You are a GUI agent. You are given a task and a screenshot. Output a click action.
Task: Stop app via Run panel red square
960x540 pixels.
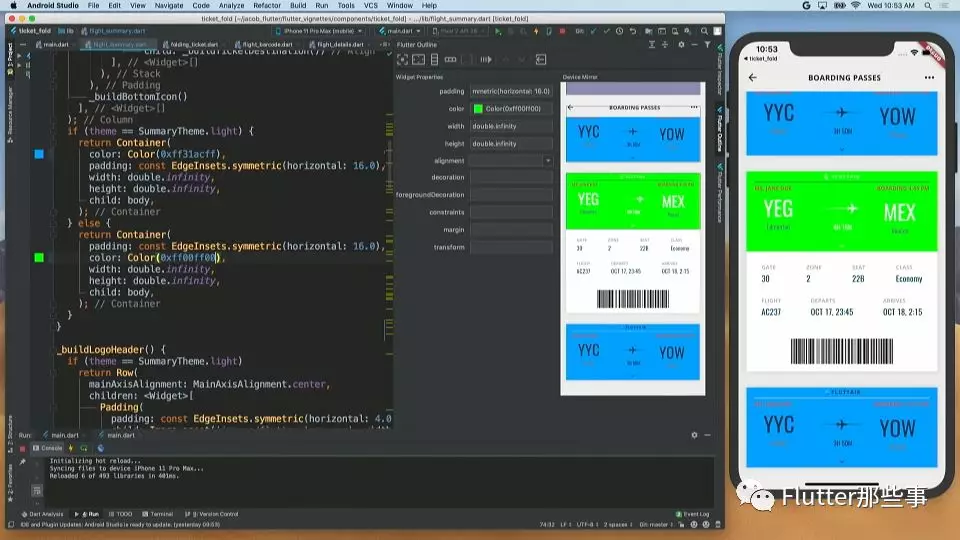(23, 449)
